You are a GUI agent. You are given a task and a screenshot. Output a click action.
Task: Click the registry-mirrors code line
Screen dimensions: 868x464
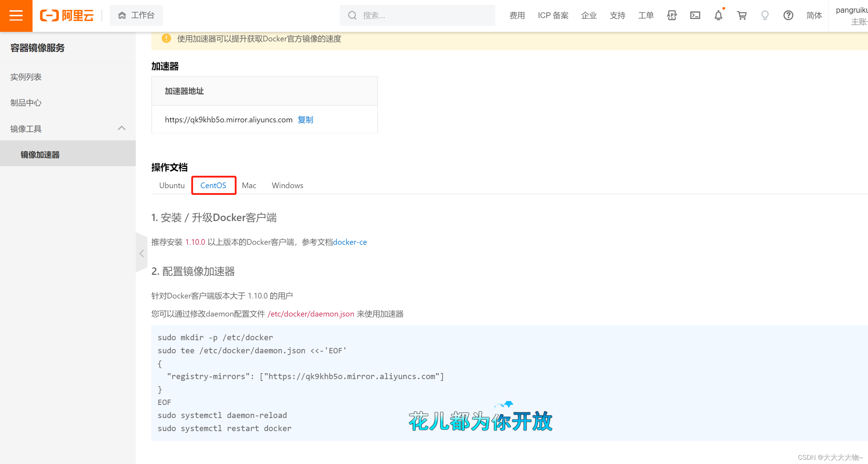pyautogui.click(x=305, y=377)
